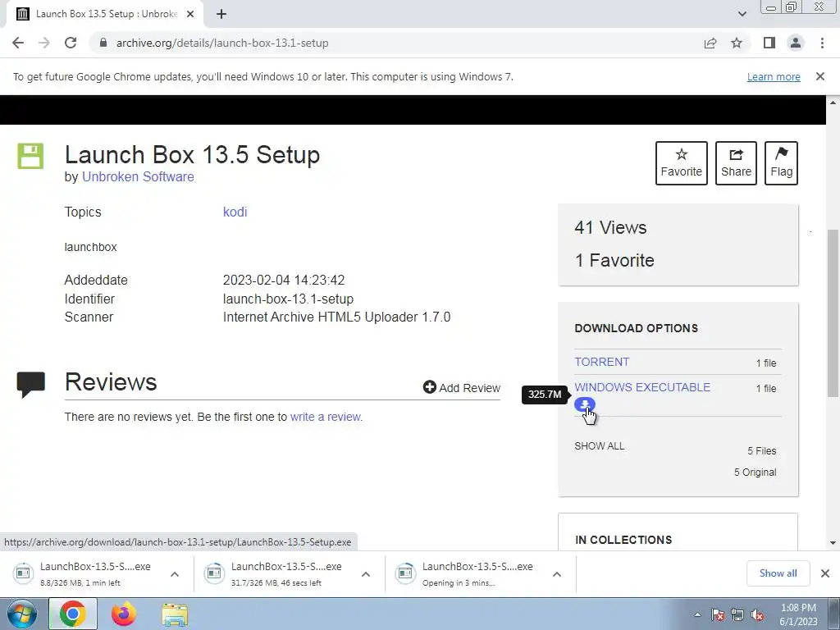This screenshot has width=840, height=630.
Task: Click the muted volume tray icon
Action: 757,614
